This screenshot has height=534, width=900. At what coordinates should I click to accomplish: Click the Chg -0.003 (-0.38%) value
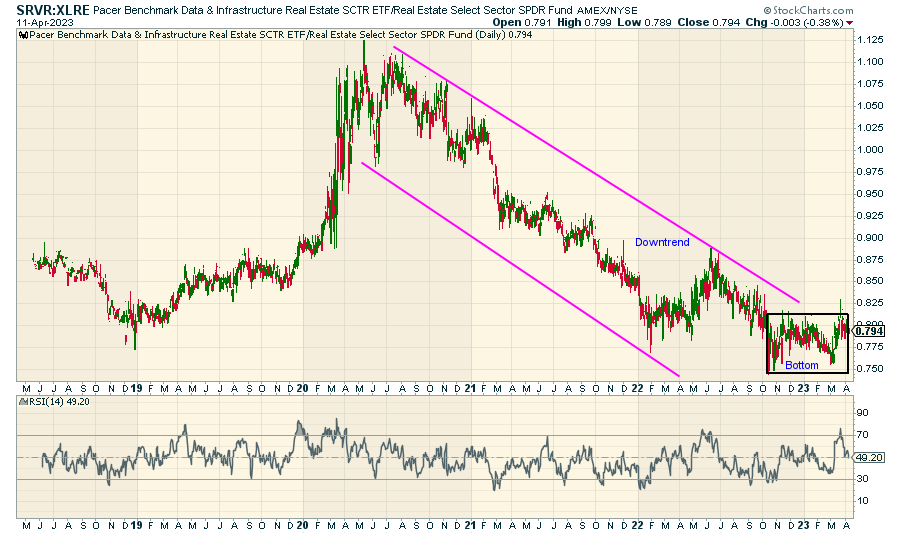pyautogui.click(x=794, y=22)
